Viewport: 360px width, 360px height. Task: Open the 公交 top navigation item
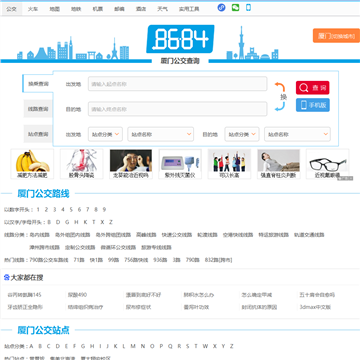tap(11, 9)
